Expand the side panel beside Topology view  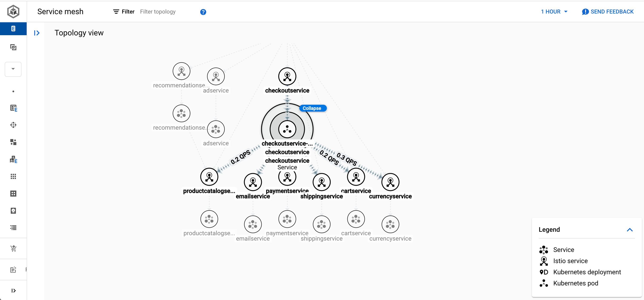37,33
